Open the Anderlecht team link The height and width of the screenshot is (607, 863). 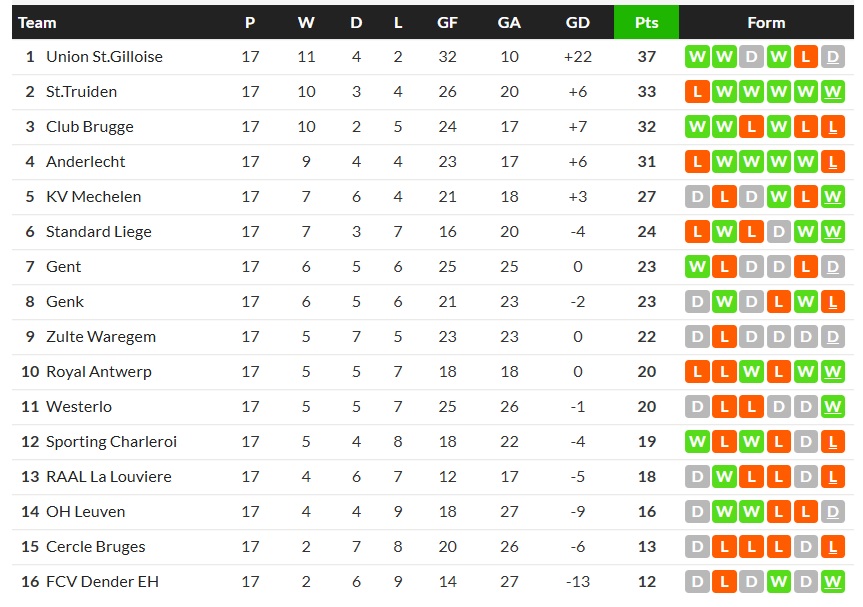[x=85, y=162]
